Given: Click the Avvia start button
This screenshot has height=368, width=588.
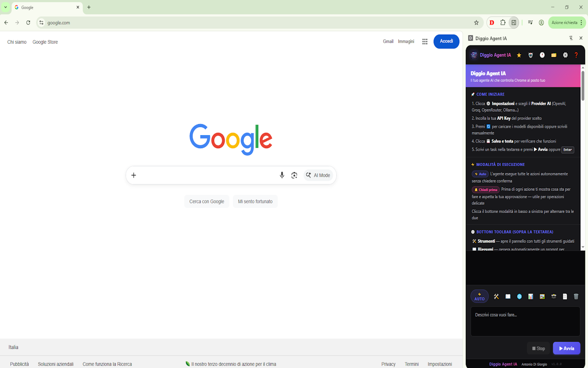Looking at the screenshot, I should (566, 348).
